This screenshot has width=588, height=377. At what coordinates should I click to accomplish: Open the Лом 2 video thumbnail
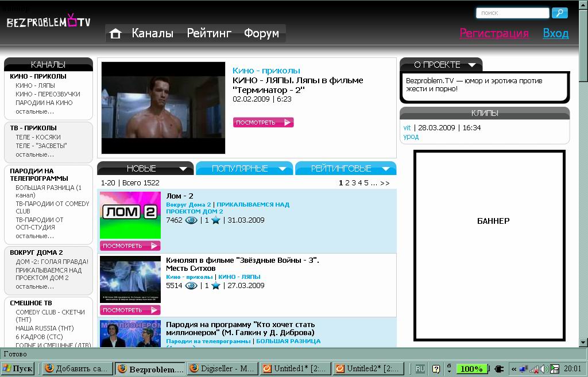(130, 215)
